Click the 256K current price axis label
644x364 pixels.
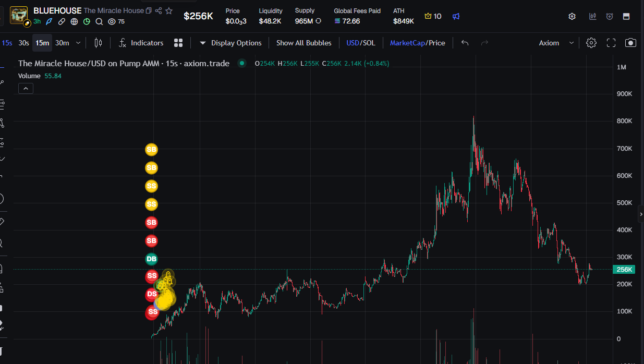point(624,270)
